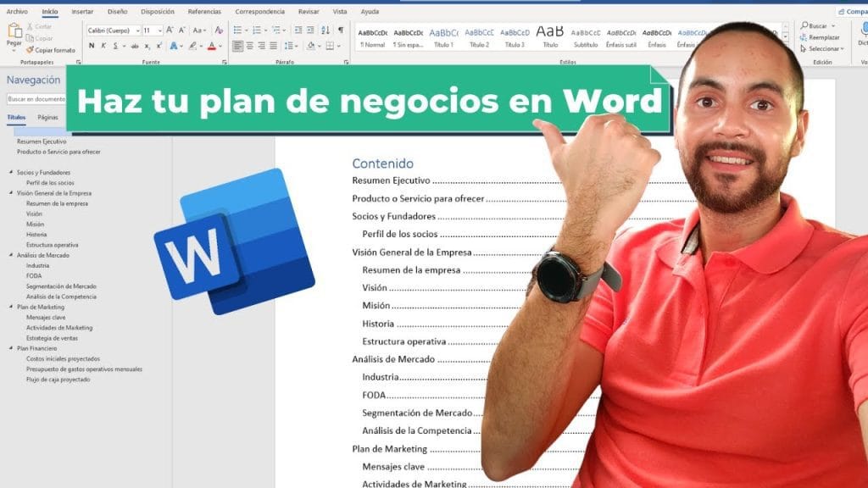The width and height of the screenshot is (868, 488).
Task: Switch to the Diseño tab
Action: pos(117,12)
